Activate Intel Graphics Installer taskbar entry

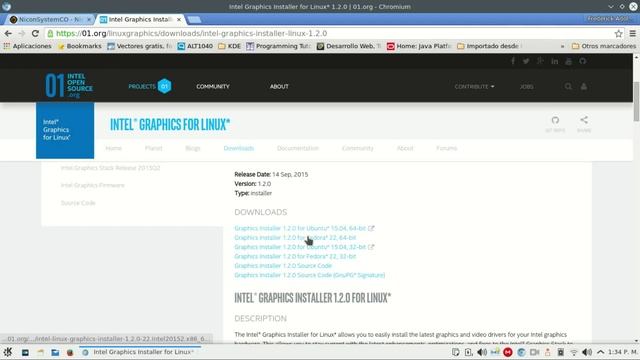140,352
